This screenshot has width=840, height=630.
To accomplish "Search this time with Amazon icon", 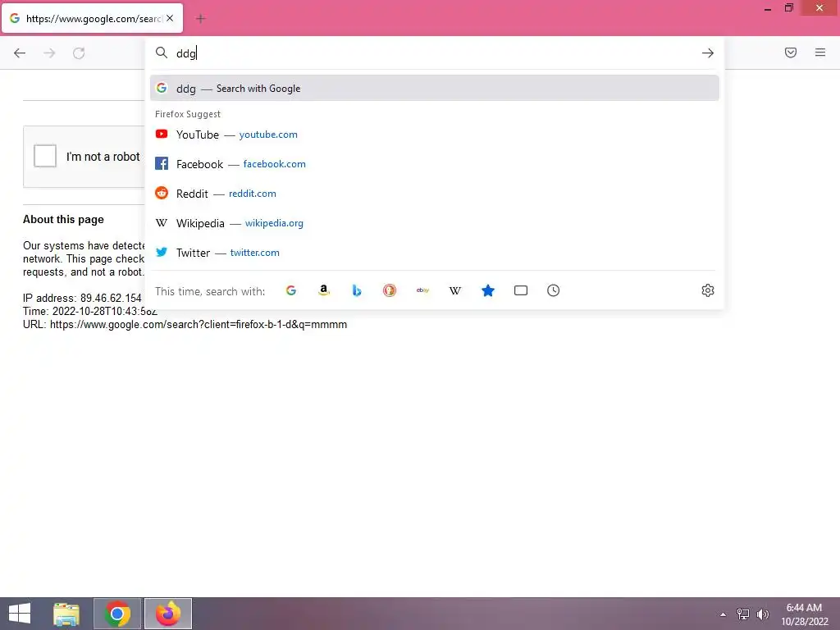I will [323, 290].
